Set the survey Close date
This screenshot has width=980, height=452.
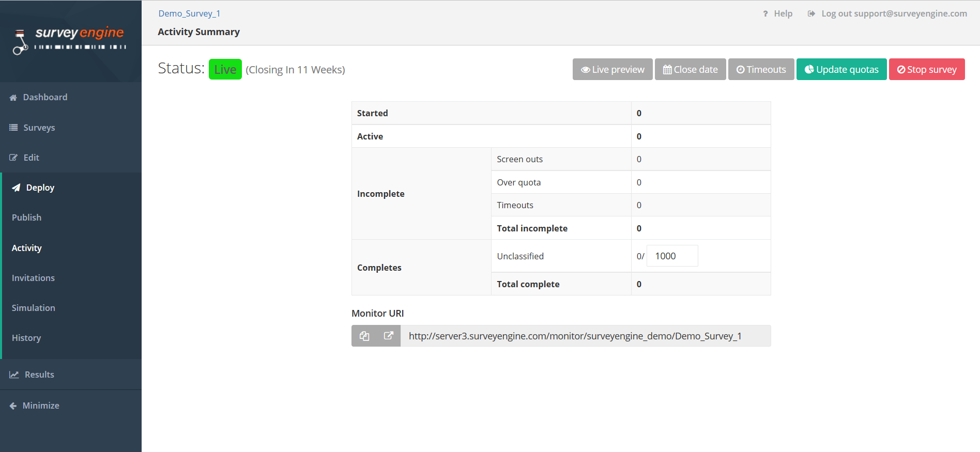tap(690, 69)
